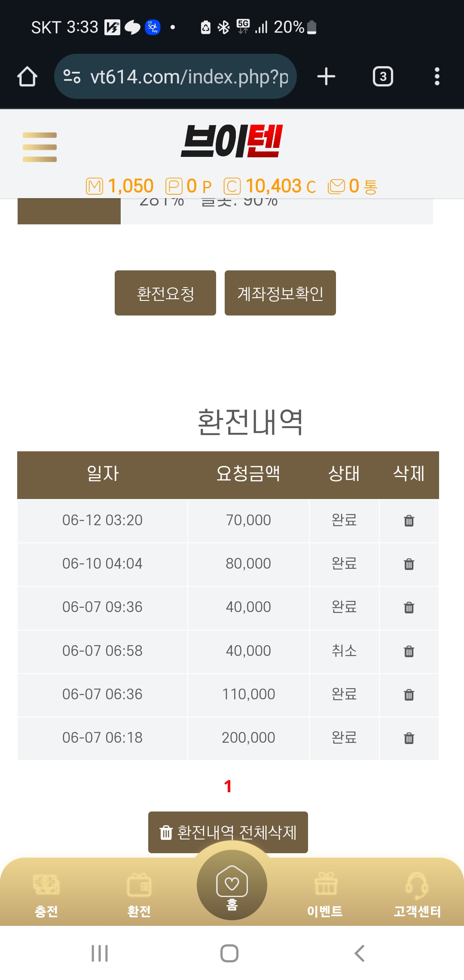The height and width of the screenshot is (980, 464).
Task: Delete the canceled 06-07 06:58 record
Action: pyautogui.click(x=409, y=651)
